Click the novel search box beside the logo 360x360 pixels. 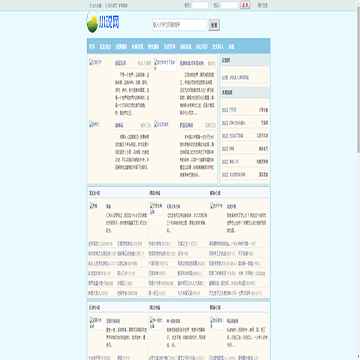[x=179, y=25]
